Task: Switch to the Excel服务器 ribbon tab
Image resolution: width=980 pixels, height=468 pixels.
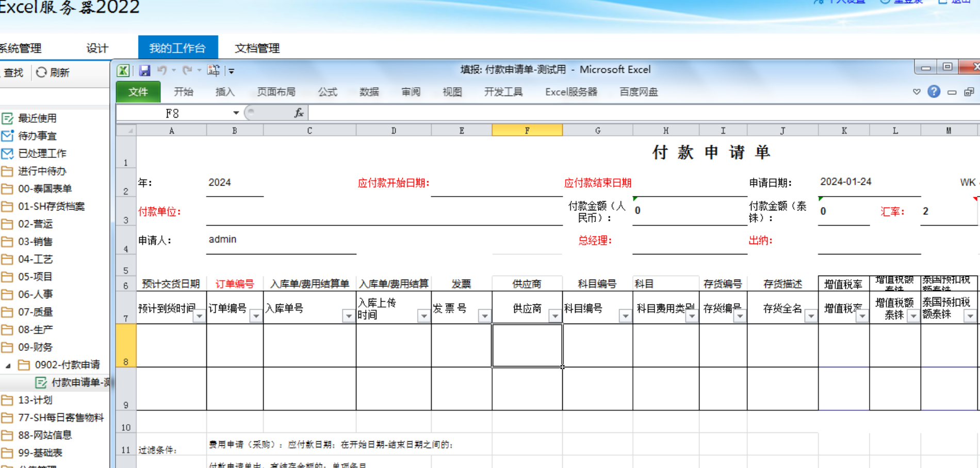Action: point(571,92)
